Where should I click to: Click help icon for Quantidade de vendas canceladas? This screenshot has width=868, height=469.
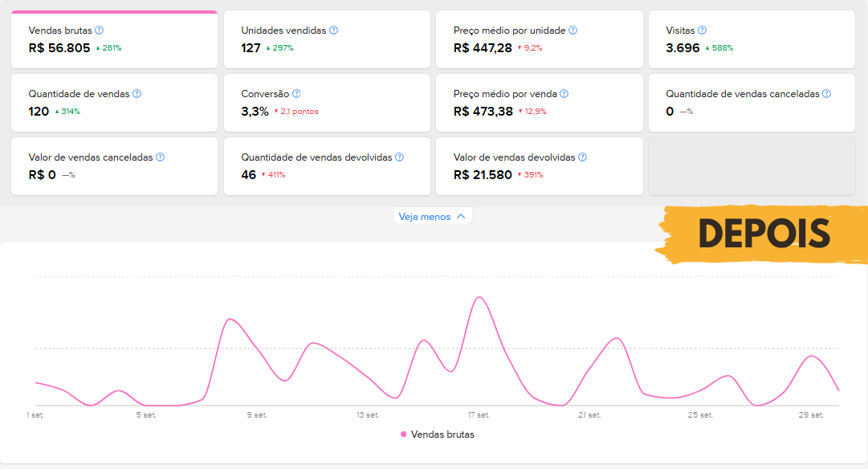click(x=826, y=94)
